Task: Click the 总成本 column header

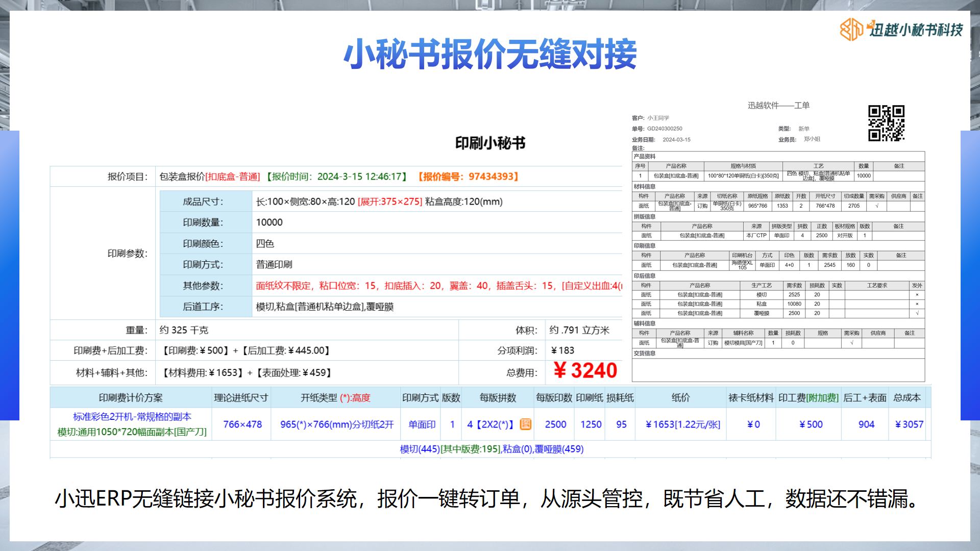Action: coord(907,397)
